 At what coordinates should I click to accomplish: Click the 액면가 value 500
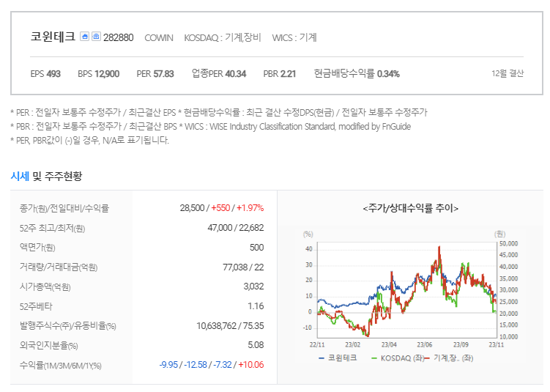pyautogui.click(x=256, y=248)
